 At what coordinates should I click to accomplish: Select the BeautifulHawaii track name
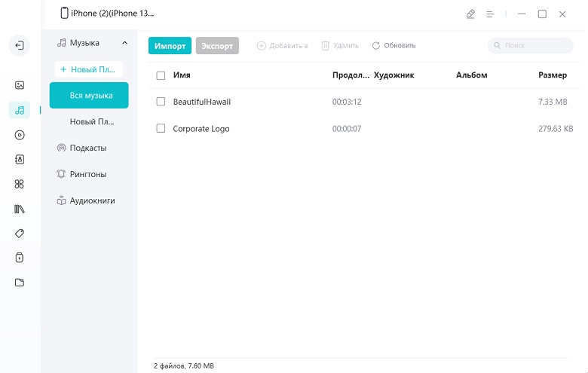(202, 102)
